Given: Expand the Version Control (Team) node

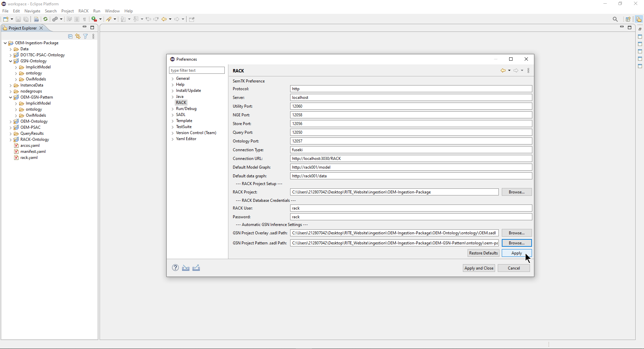Looking at the screenshot, I should (173, 133).
